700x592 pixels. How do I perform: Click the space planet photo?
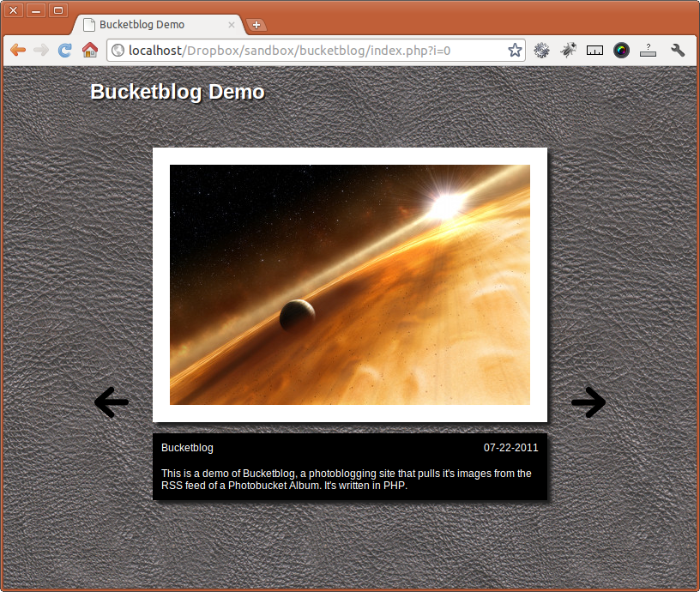point(349,285)
